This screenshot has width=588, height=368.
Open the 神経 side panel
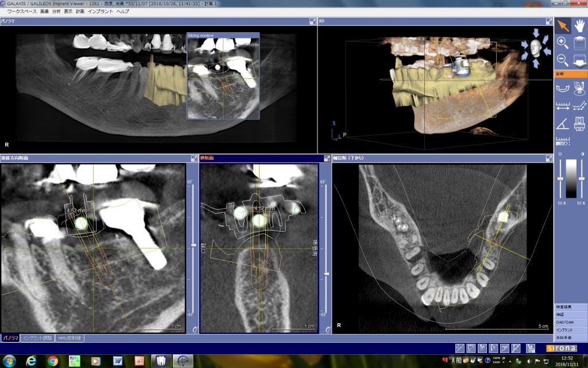[571, 315]
